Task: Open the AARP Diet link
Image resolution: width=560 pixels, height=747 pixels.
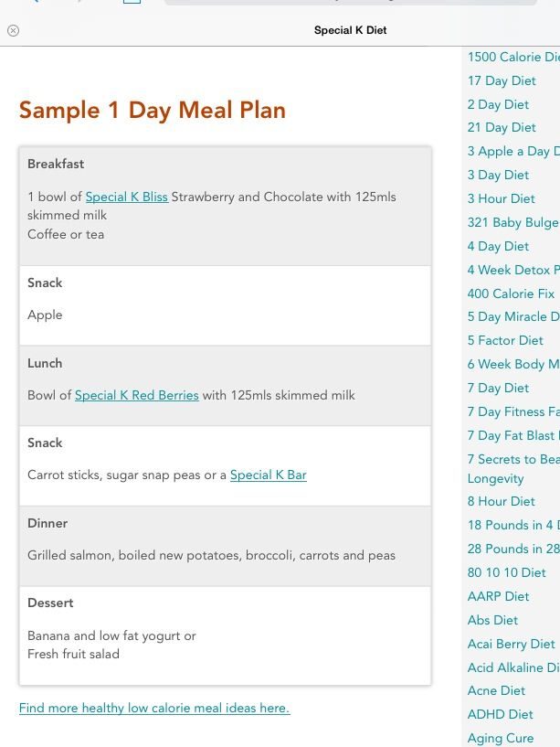Action: point(498,596)
